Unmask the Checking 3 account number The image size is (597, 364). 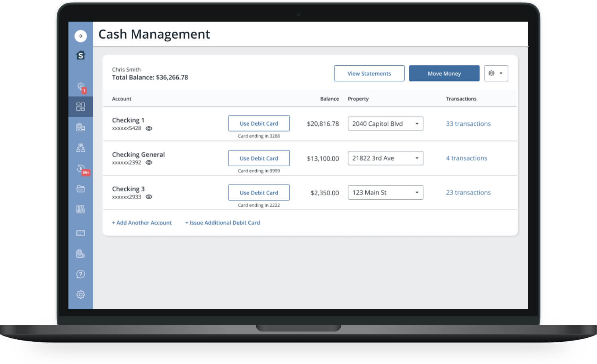(149, 197)
